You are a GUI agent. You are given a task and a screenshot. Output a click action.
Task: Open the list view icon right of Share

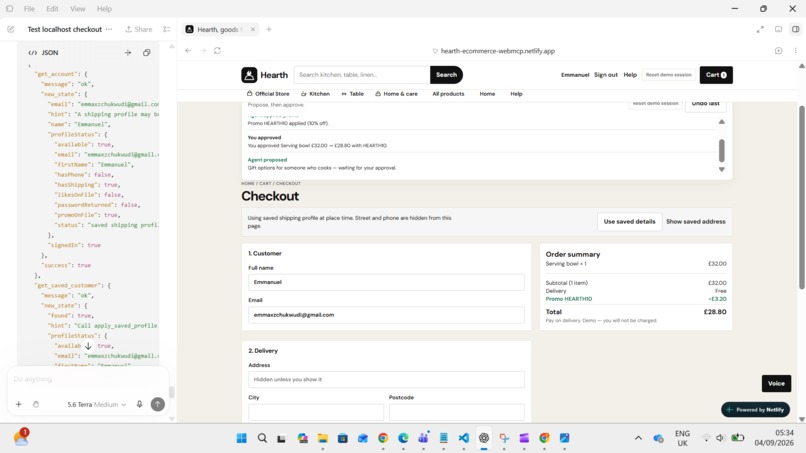pos(167,29)
